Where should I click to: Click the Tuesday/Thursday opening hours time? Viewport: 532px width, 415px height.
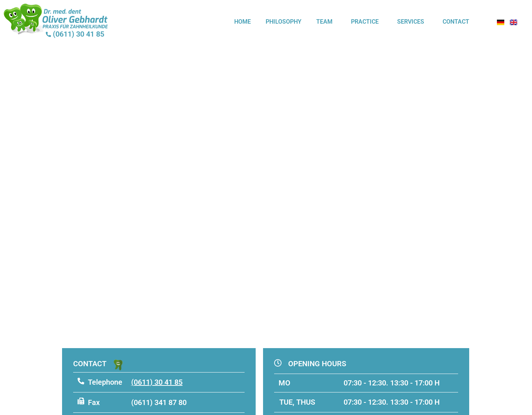[x=392, y=402]
